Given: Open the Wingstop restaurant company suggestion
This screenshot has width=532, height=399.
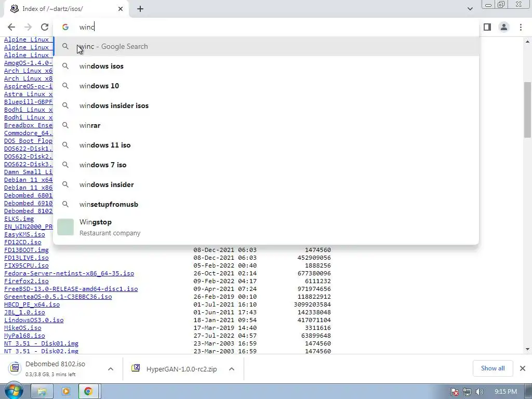Looking at the screenshot, I should tap(266, 228).
